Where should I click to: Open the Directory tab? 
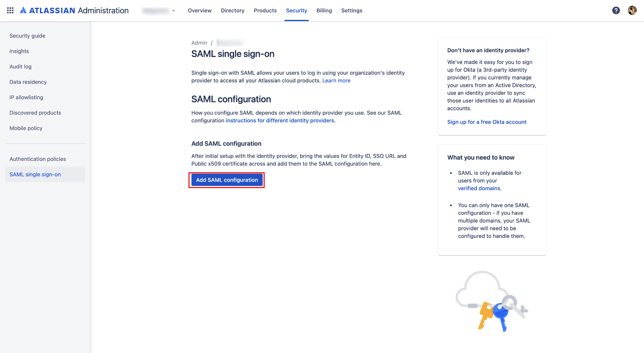[232, 10]
